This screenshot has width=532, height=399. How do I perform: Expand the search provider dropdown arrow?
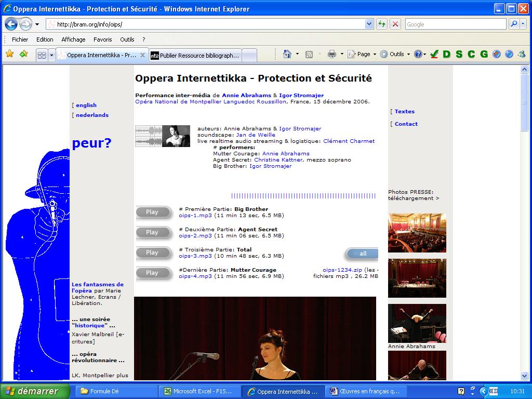point(523,24)
